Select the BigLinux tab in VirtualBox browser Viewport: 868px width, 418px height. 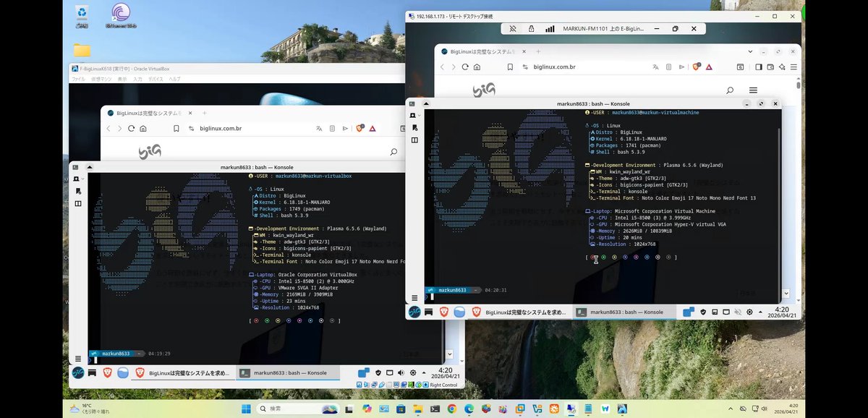[x=148, y=113]
